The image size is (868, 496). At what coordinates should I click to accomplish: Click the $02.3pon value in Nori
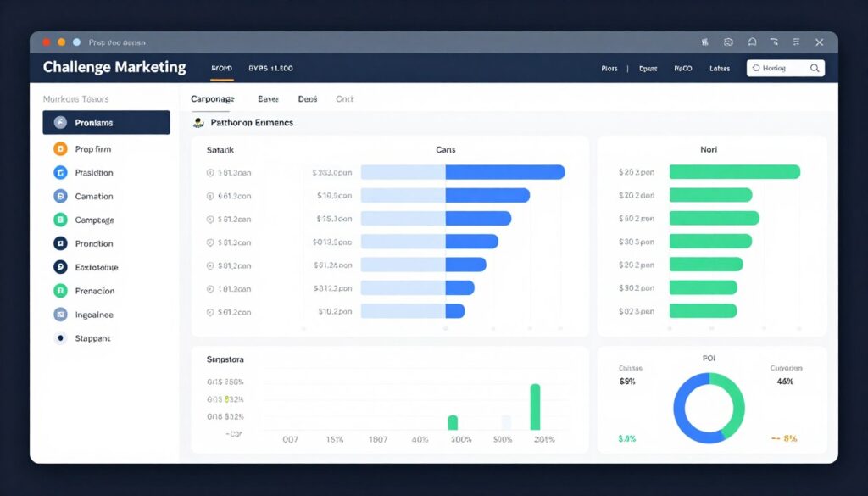(x=637, y=312)
